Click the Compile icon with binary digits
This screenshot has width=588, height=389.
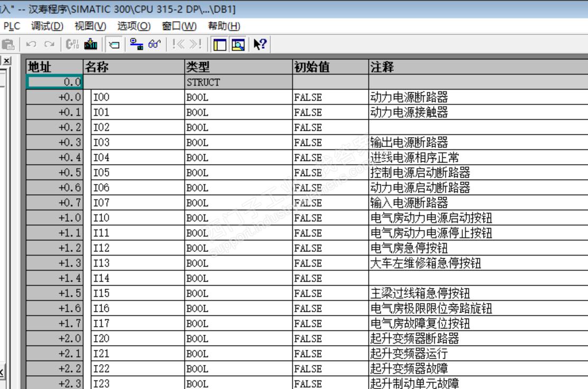[x=72, y=44]
